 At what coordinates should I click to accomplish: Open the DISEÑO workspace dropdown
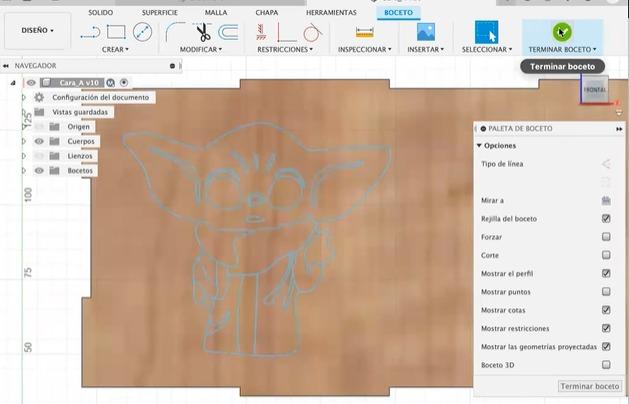pyautogui.click(x=37, y=30)
